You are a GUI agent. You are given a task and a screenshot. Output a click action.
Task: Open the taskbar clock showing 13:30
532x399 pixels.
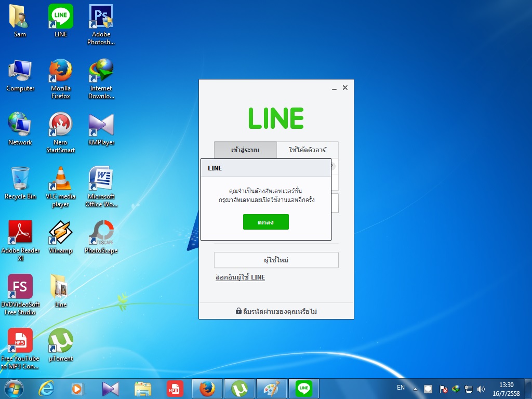pos(506,389)
